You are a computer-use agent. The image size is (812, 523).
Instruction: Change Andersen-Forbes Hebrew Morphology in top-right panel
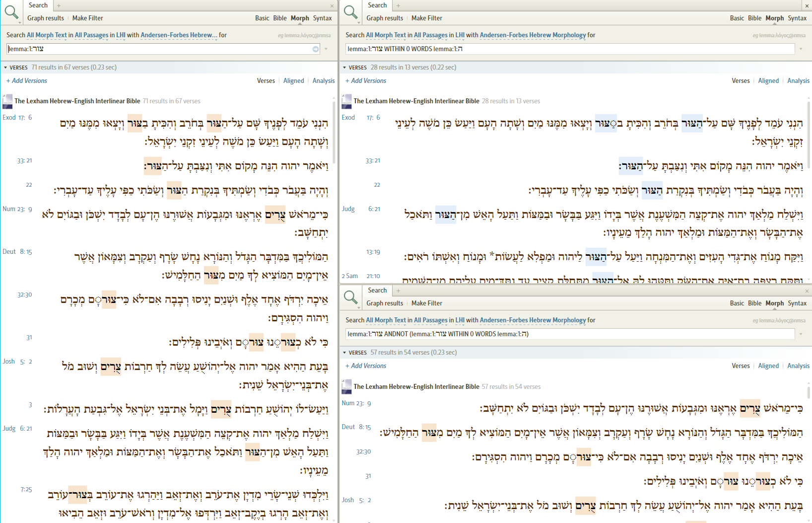coord(533,35)
